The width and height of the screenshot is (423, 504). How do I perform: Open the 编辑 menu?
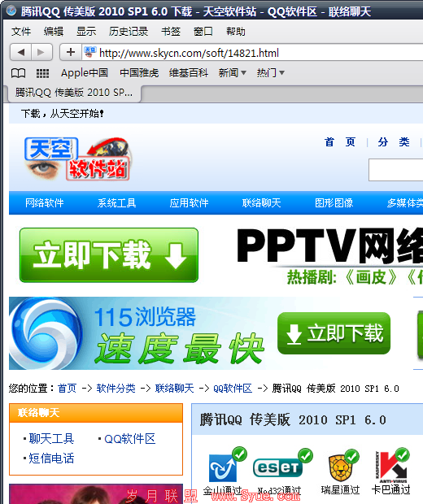[54, 32]
